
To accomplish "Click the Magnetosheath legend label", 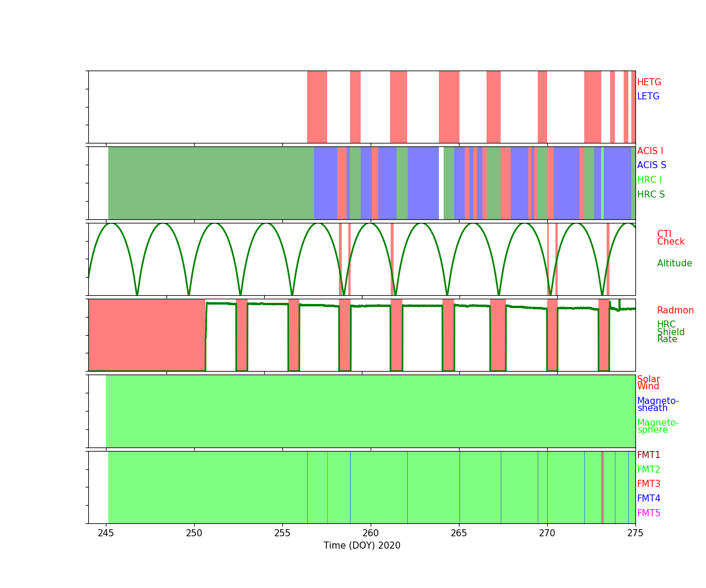I will [x=657, y=405].
